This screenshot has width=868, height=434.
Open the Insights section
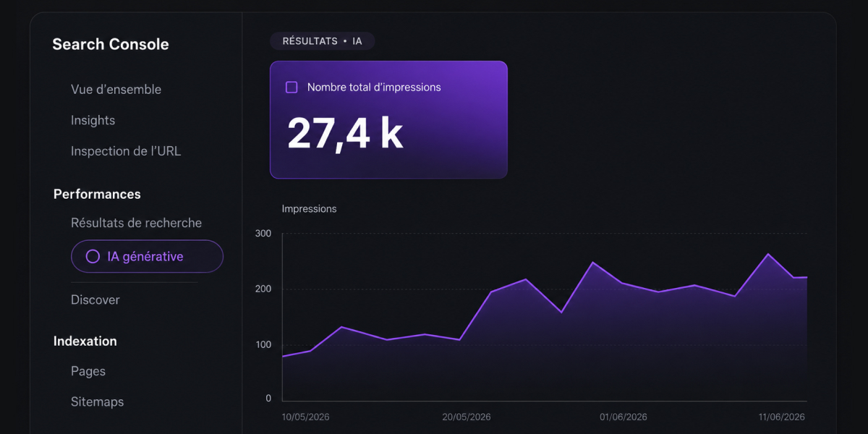(x=93, y=120)
